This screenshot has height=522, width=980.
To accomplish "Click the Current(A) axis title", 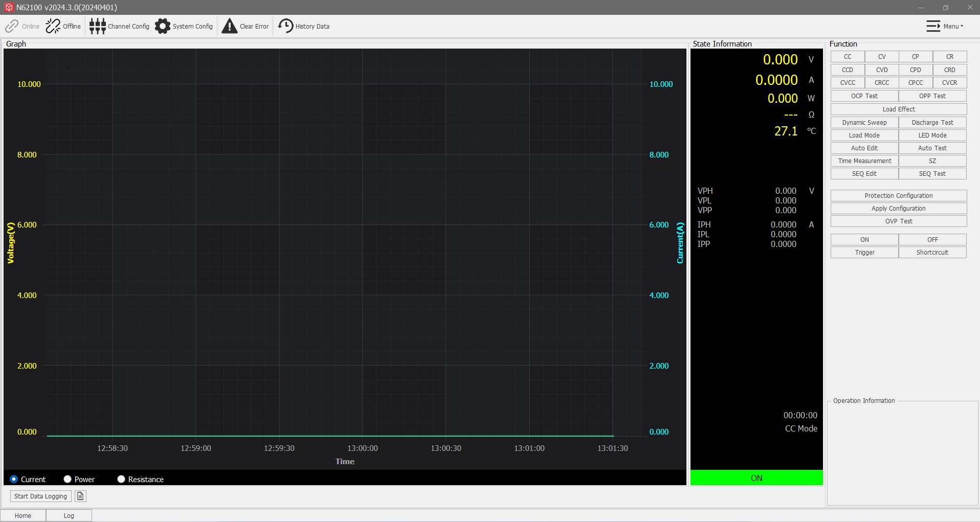I will point(680,243).
